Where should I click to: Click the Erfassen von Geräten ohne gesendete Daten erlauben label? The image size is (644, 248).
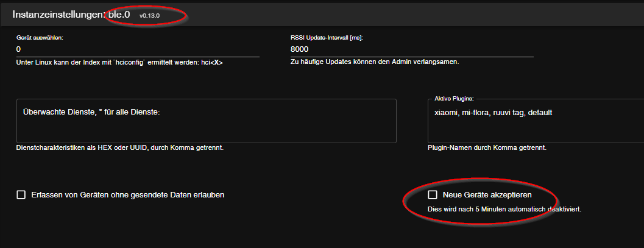(x=128, y=195)
